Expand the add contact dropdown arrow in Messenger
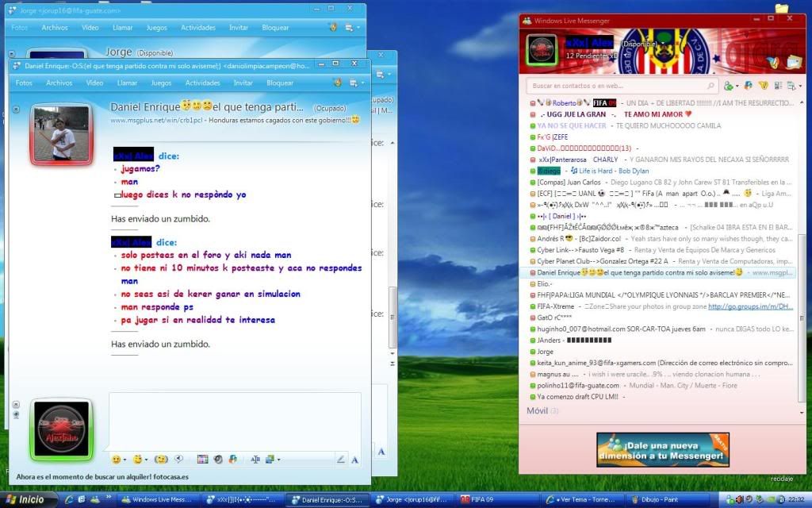This screenshot has width=812, height=508. [737, 86]
